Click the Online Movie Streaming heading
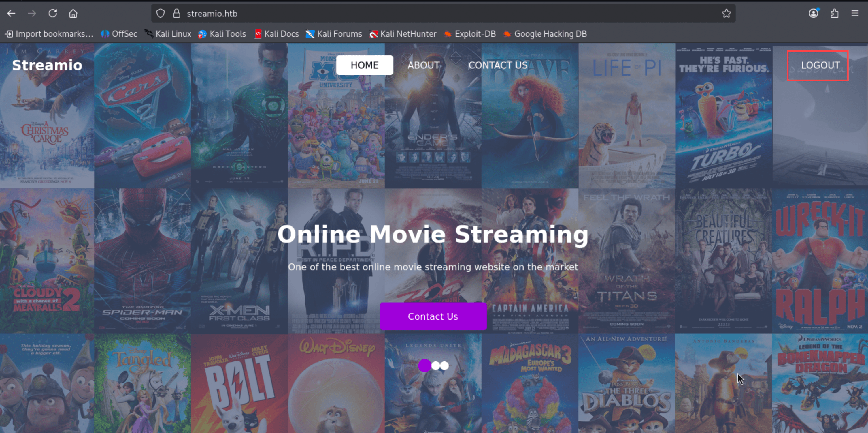 433,234
